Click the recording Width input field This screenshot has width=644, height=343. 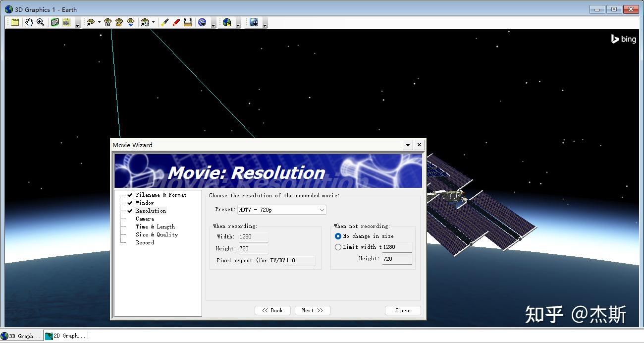(253, 237)
